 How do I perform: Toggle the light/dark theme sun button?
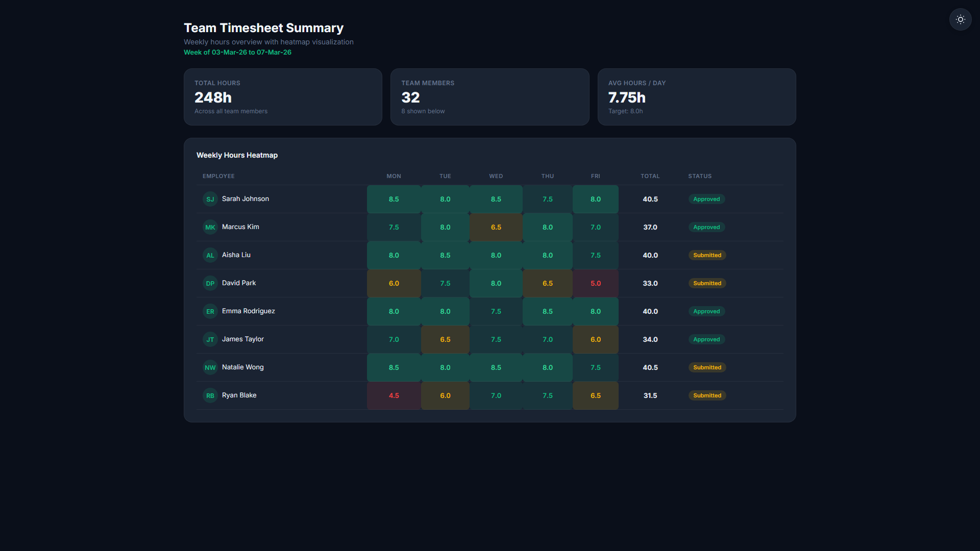point(960,19)
